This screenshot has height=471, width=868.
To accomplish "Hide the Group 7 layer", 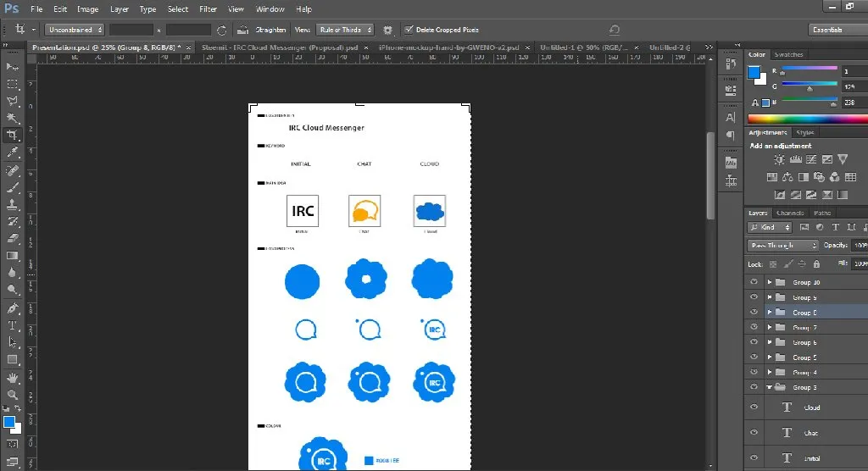I will pos(754,327).
